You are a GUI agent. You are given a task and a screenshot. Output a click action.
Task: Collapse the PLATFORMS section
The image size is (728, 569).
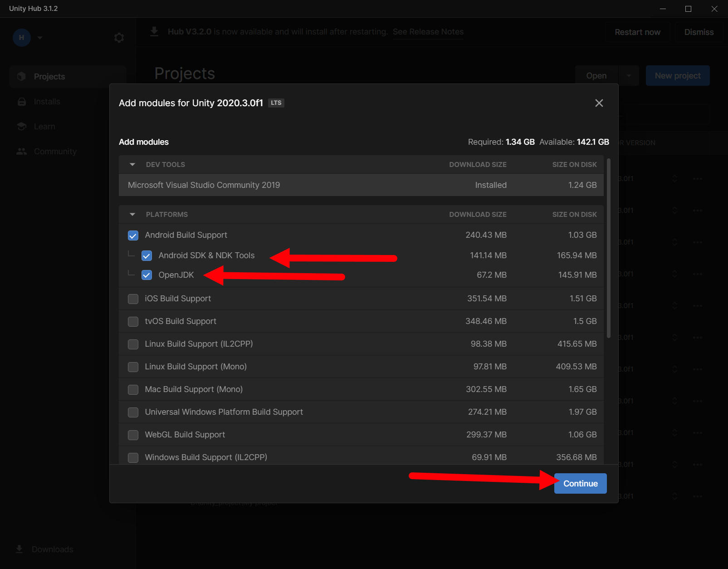[132, 215]
